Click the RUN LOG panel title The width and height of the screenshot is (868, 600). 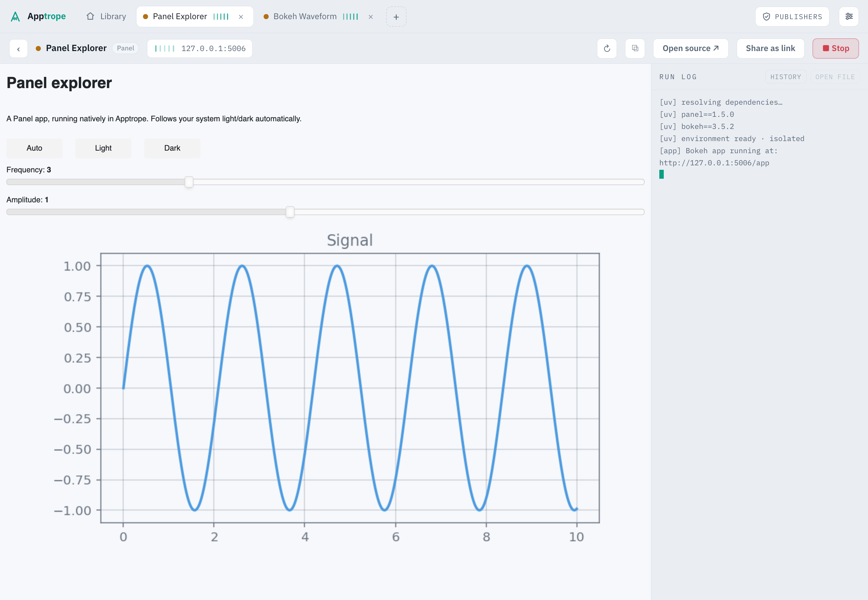[x=678, y=77]
